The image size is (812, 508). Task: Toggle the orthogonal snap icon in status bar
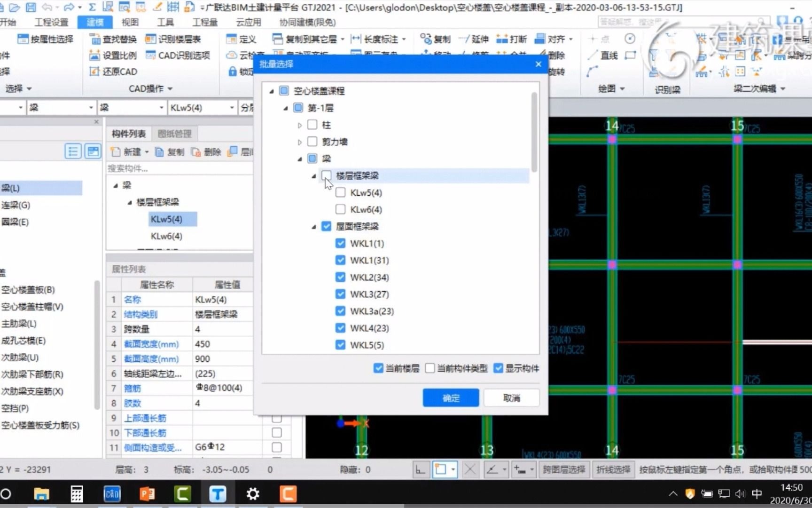click(x=421, y=469)
